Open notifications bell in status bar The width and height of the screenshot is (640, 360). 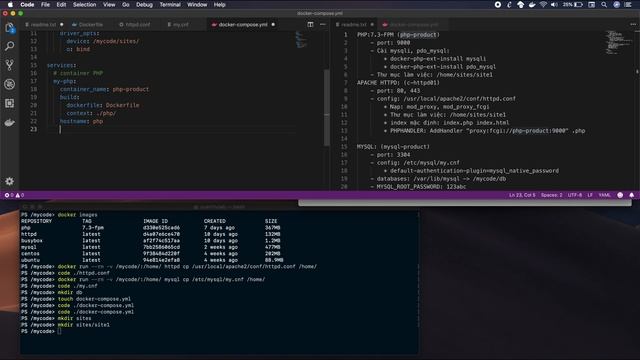(631, 195)
